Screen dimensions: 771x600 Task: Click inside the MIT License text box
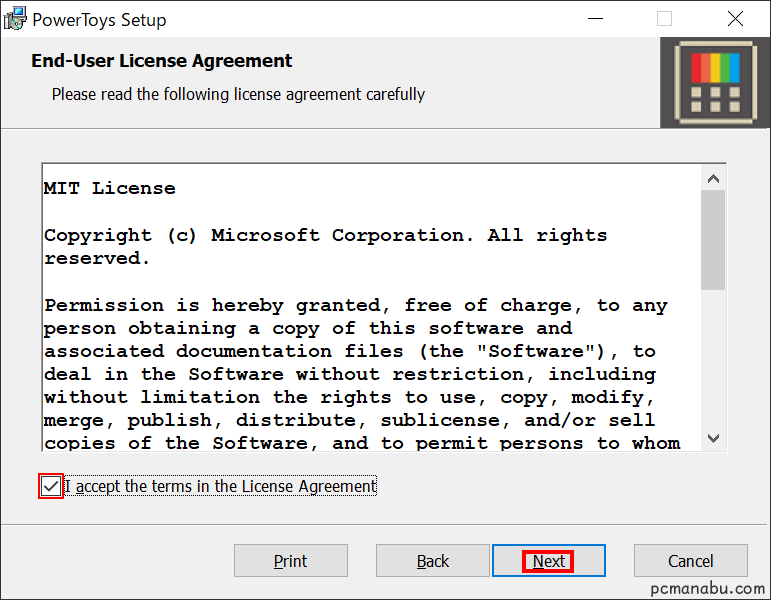[x=372, y=307]
